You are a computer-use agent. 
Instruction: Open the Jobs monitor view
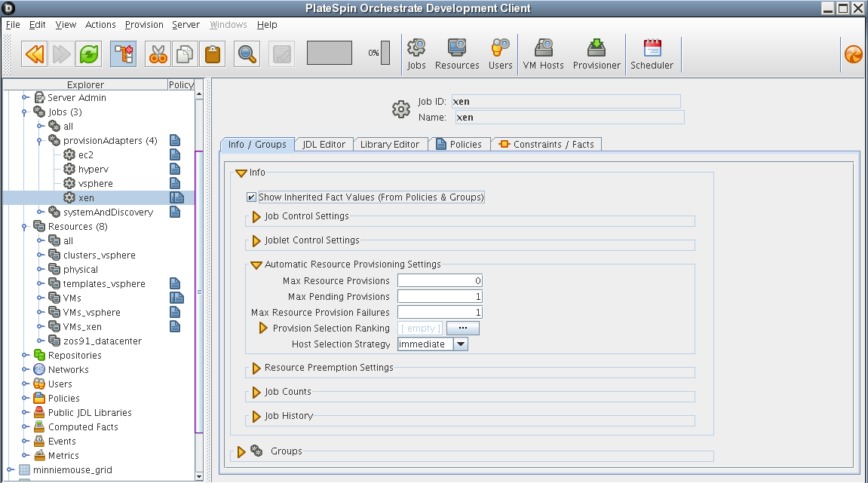point(416,54)
